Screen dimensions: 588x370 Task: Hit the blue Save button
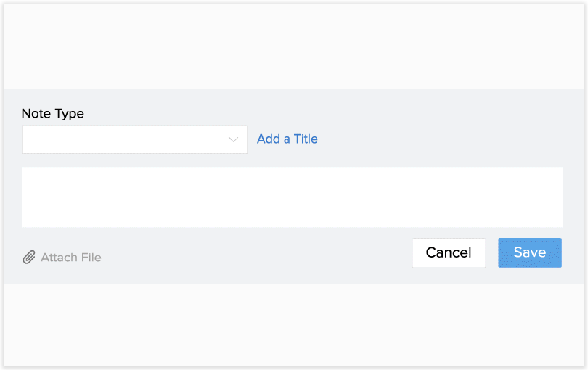(x=529, y=252)
